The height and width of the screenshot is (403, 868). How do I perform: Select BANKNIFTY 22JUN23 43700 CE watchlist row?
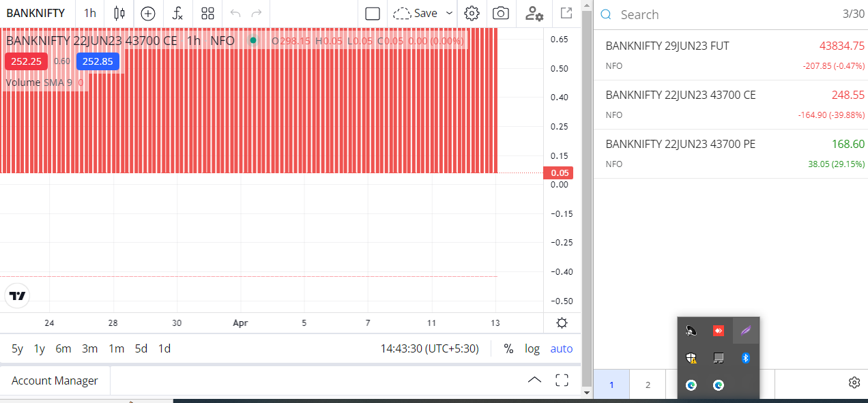click(731, 105)
